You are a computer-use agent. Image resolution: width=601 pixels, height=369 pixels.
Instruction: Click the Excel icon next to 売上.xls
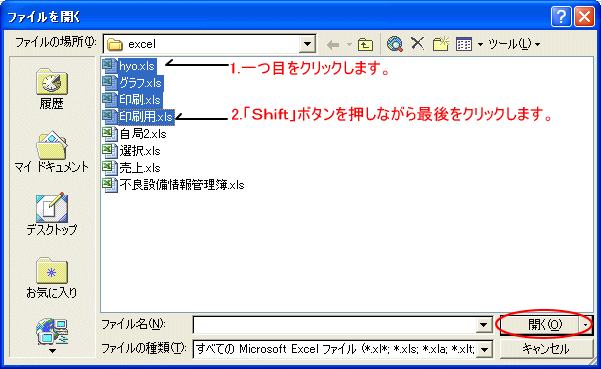110,167
